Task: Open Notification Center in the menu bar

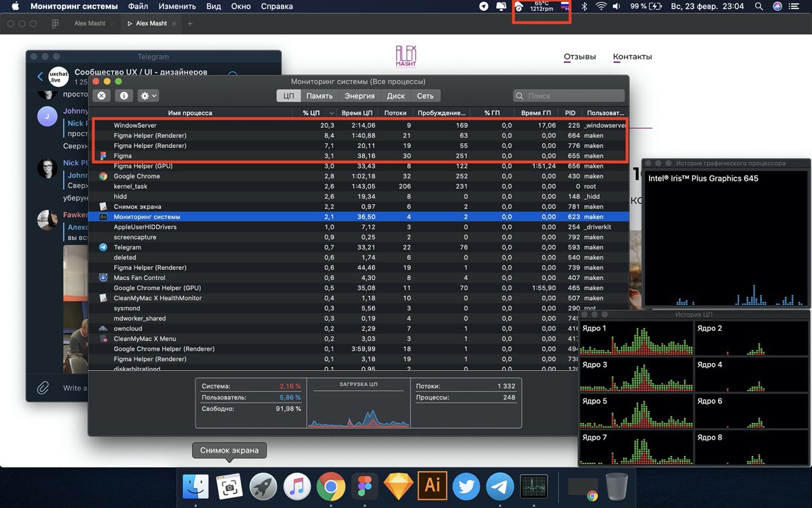Action: (796, 6)
